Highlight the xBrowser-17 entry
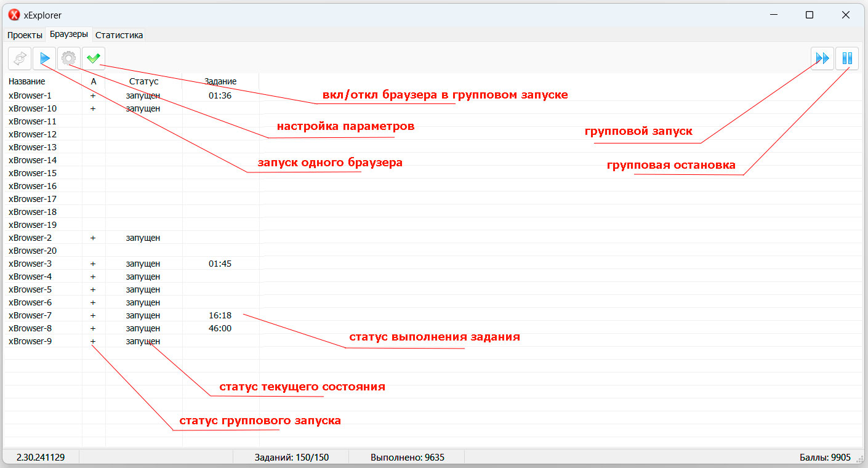This screenshot has height=468, width=868. 132,199
